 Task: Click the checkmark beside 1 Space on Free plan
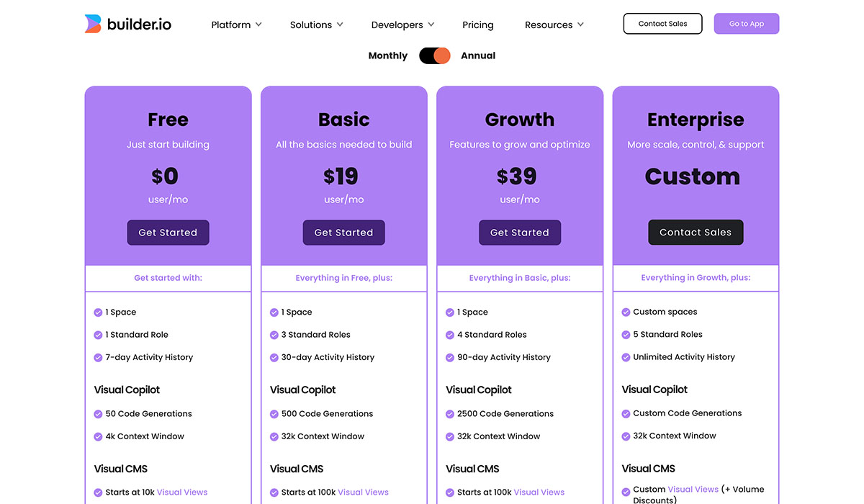pyautogui.click(x=98, y=312)
